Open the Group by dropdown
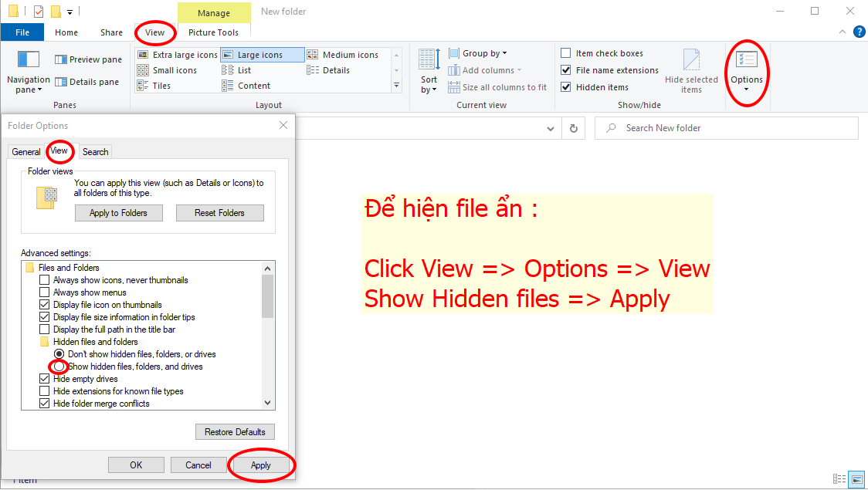Viewport: 868px width, 490px height. click(478, 53)
